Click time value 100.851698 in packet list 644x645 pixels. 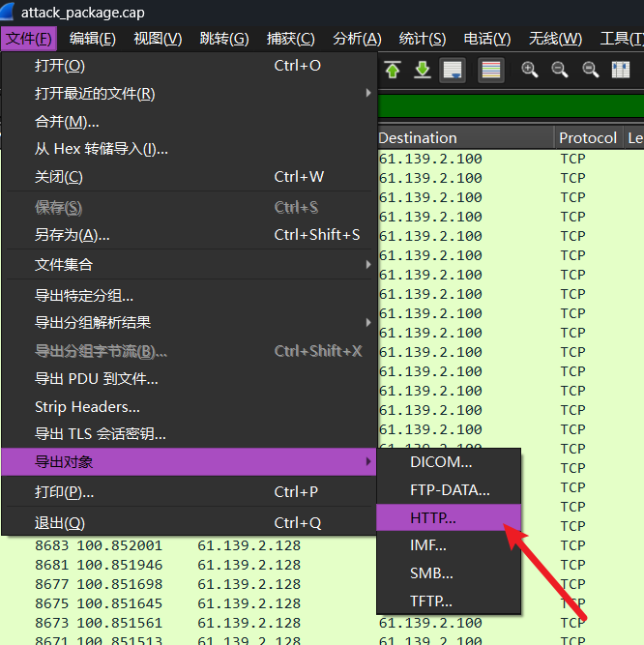(x=120, y=584)
